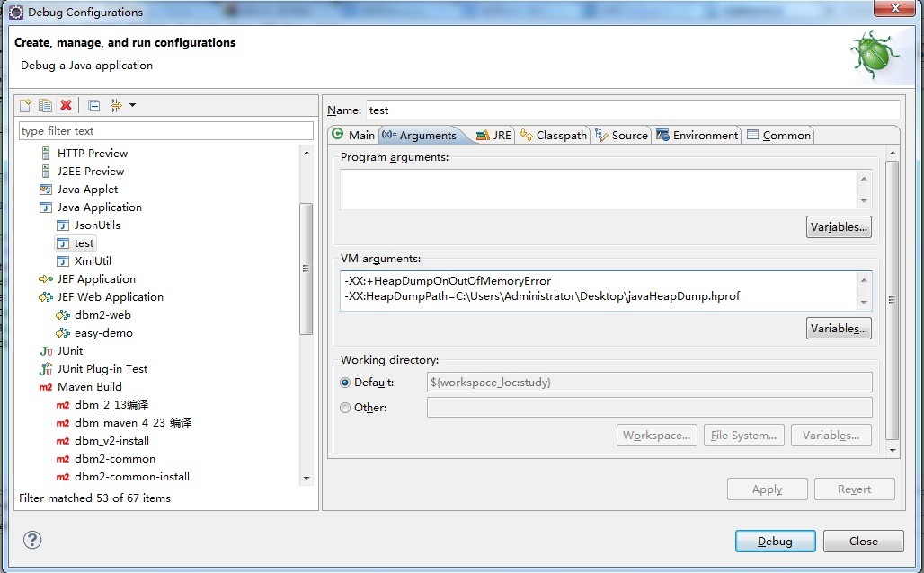Click the Revert button
This screenshot has width=924, height=573.
855,489
